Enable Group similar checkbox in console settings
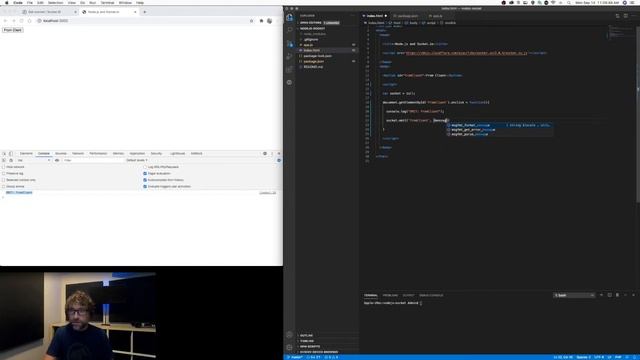Screen dimensions: 640x360 click(4, 187)
